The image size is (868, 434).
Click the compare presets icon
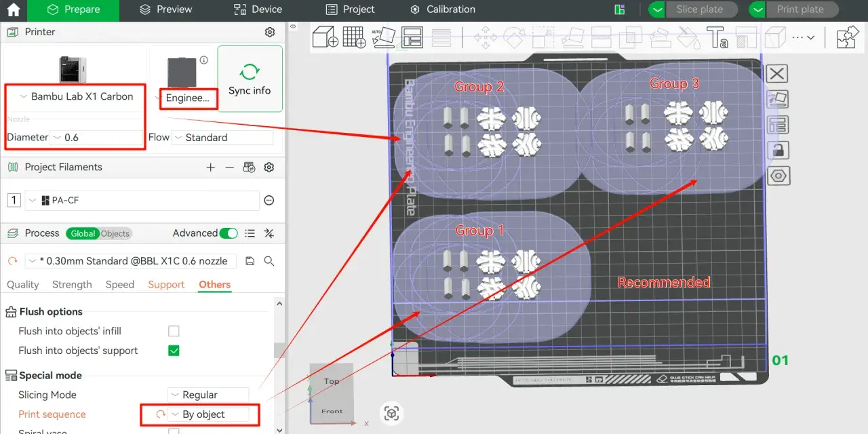click(x=269, y=233)
